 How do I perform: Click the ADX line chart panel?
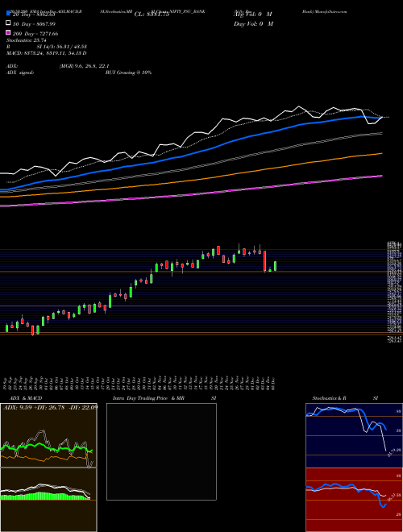pos(48,435)
